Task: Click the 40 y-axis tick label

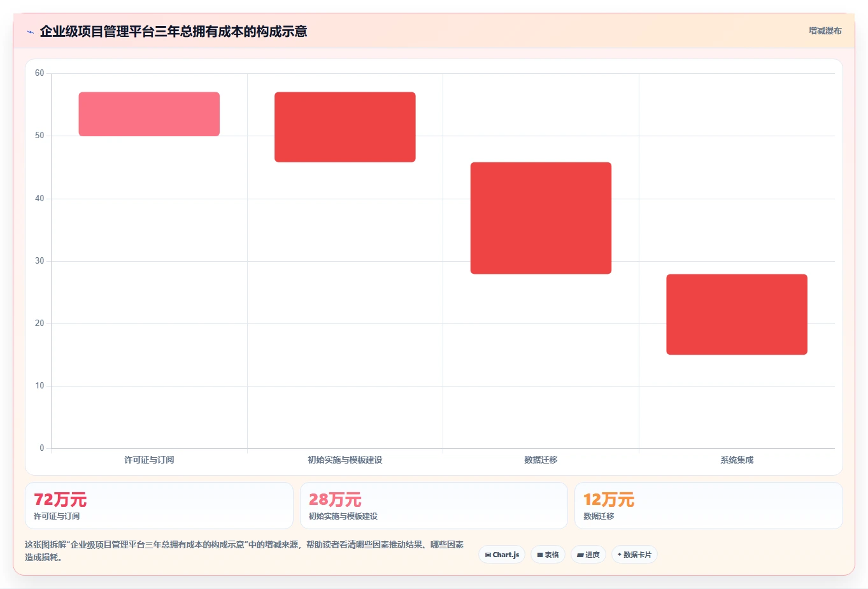Action: click(39, 199)
